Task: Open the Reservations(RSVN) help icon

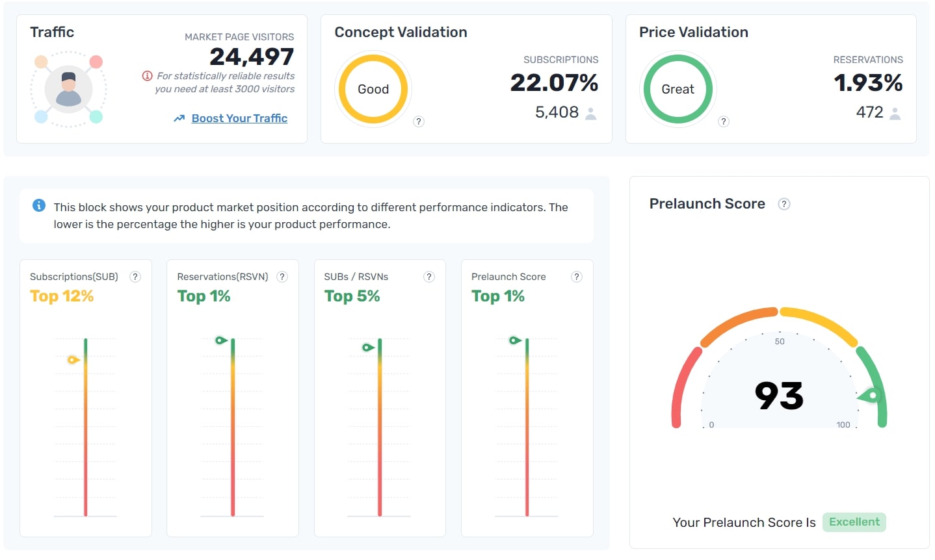Action: (282, 276)
